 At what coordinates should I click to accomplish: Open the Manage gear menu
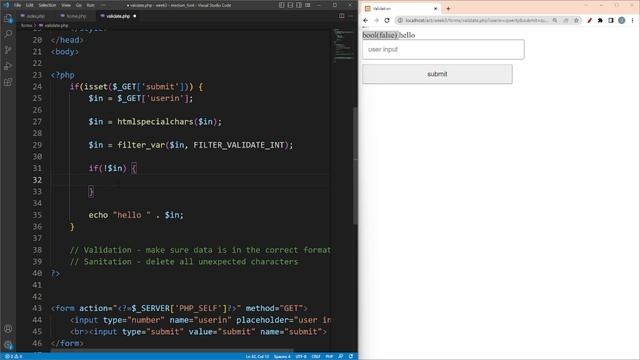(8, 345)
